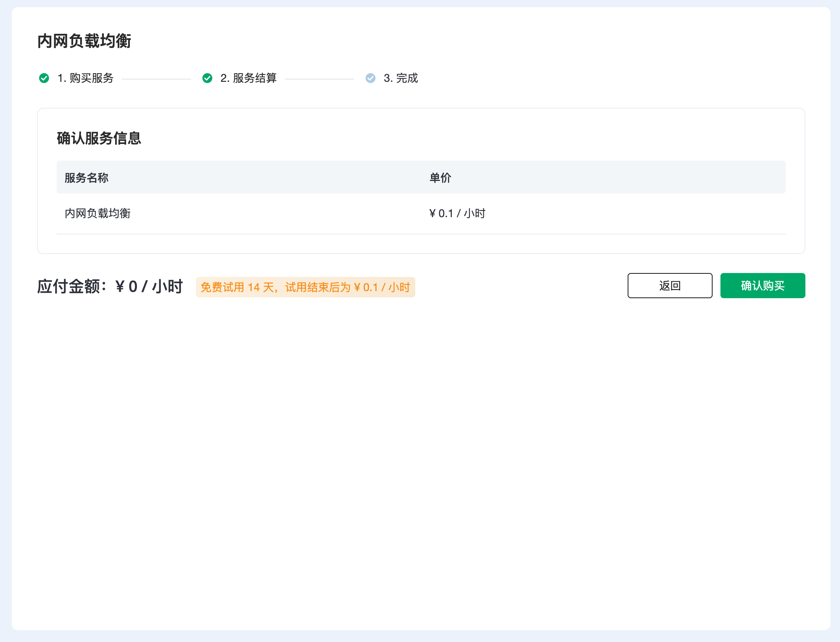
Task: Click the 服务名称 column header
Action: click(87, 178)
